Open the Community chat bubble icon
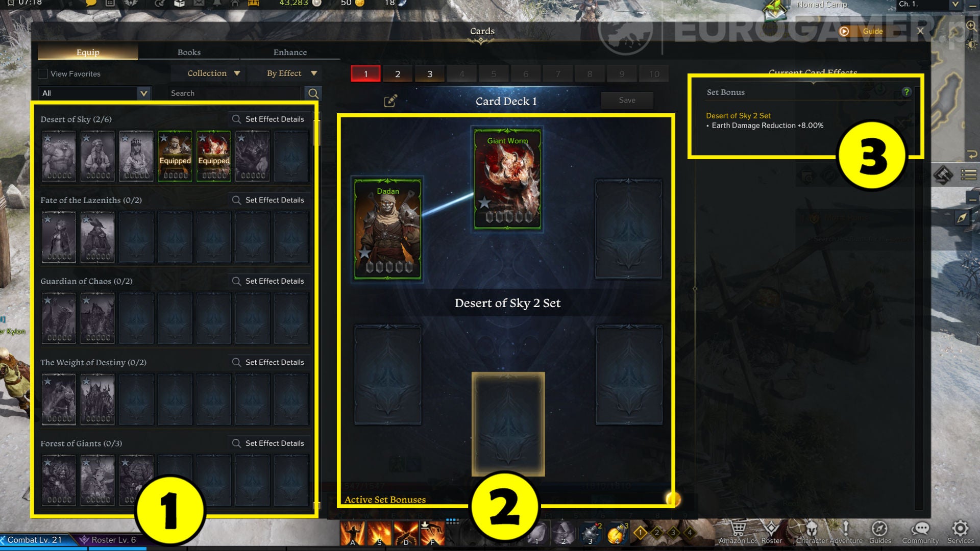Screen dimensions: 980x551 (920, 529)
